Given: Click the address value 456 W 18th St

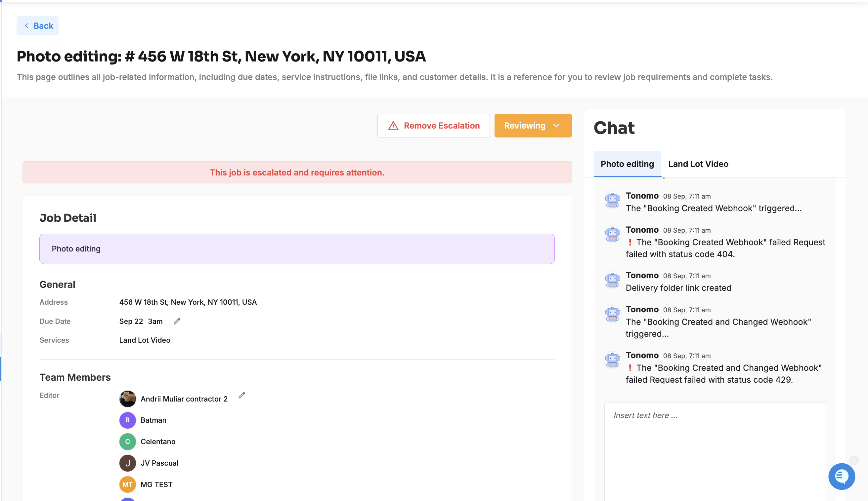Looking at the screenshot, I should click(188, 302).
